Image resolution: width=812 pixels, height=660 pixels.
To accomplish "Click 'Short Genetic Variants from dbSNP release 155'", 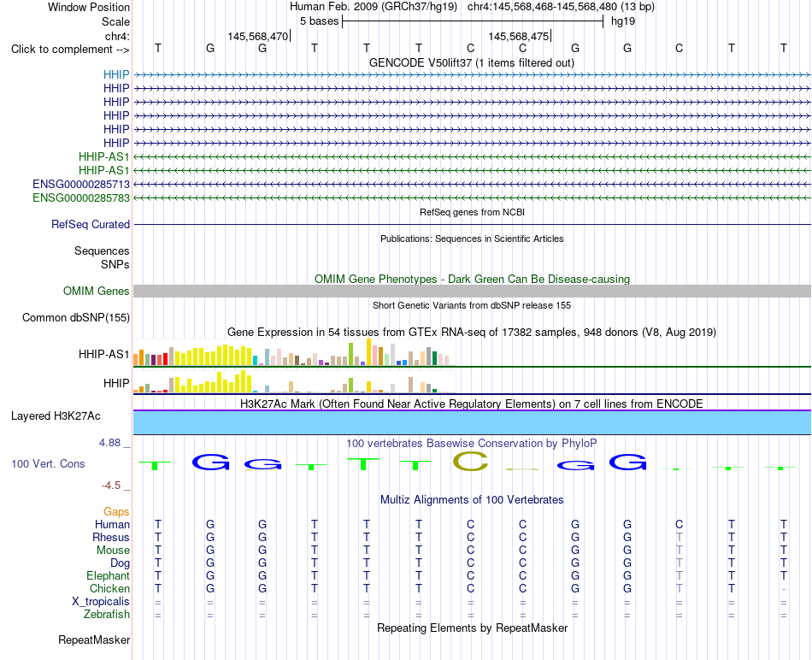I will (472, 306).
